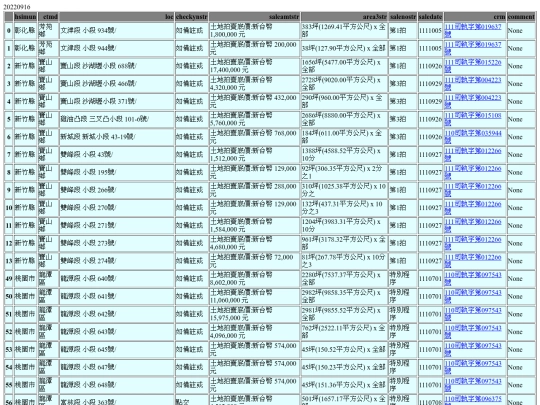Click the saledate column header

point(430,17)
